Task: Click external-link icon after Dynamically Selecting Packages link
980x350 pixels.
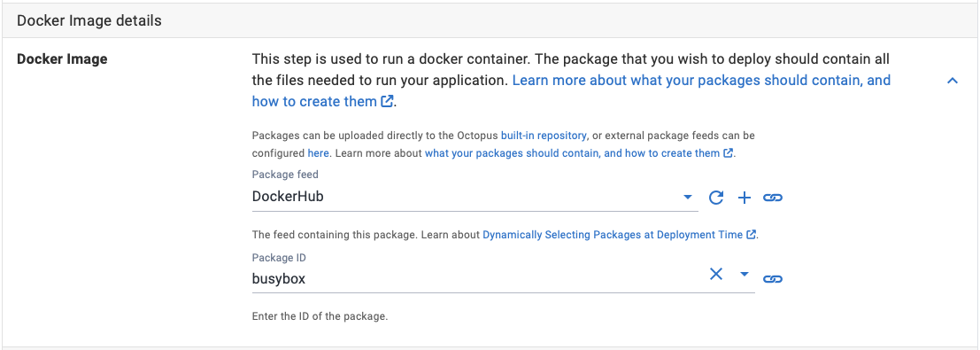Action: (x=752, y=235)
